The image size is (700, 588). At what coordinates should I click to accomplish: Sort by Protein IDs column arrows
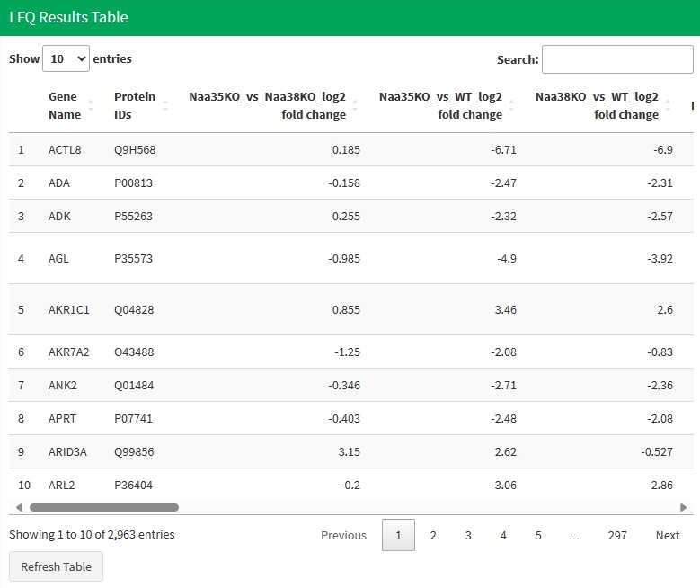(x=164, y=106)
